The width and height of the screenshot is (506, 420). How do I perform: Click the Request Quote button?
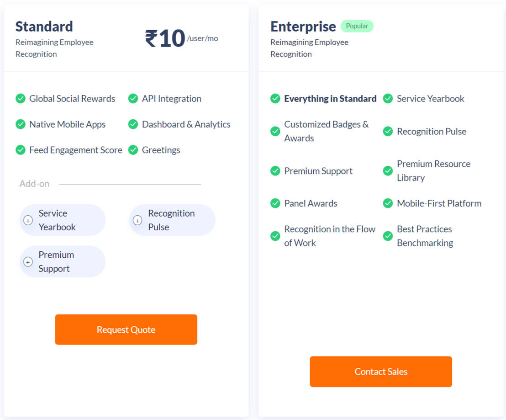[126, 330]
